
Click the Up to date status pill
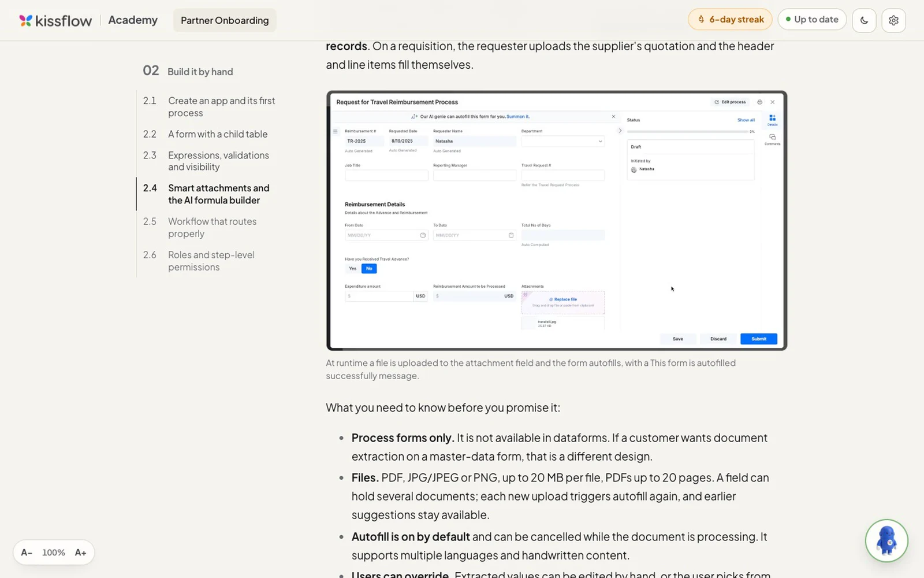[812, 20]
